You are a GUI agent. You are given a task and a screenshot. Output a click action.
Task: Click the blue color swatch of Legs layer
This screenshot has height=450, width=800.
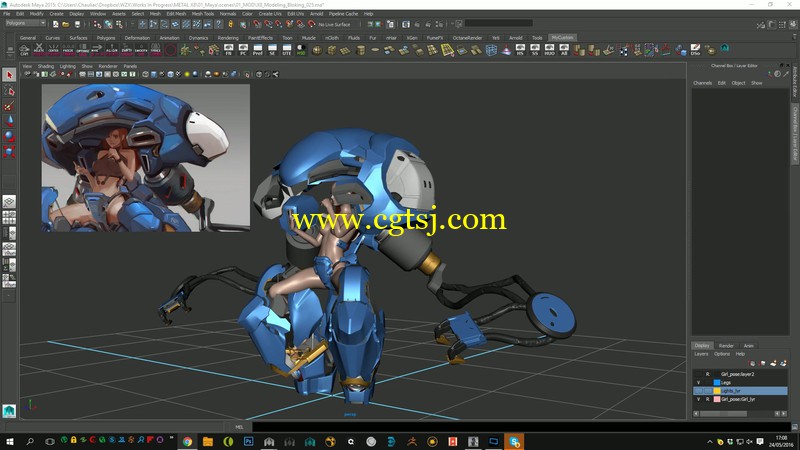point(716,383)
